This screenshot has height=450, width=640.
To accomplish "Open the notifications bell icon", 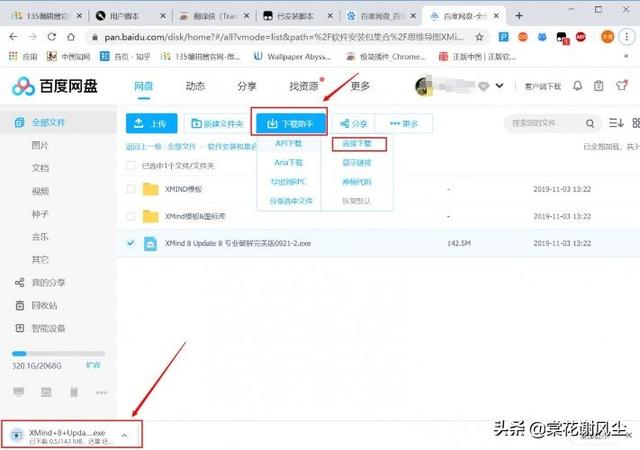I will point(578,86).
